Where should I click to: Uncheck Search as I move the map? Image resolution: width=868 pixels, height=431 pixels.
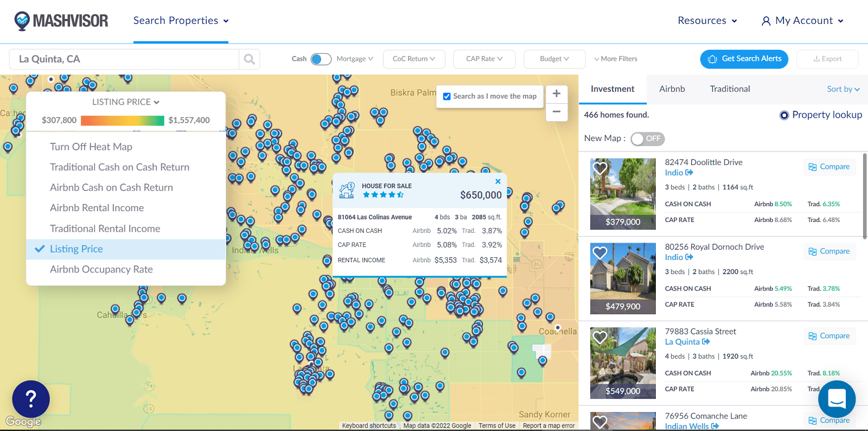[x=447, y=97]
